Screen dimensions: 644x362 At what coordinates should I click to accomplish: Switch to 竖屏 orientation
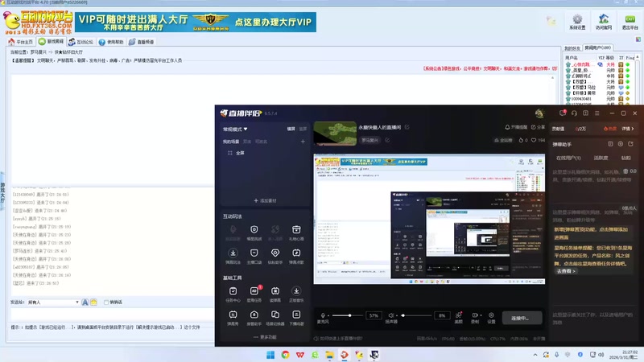pos(303,129)
